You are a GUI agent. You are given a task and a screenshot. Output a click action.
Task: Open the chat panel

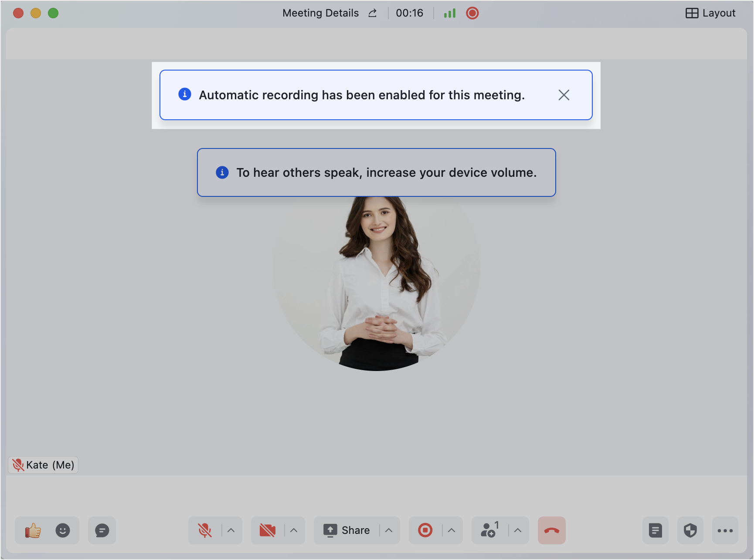click(102, 530)
